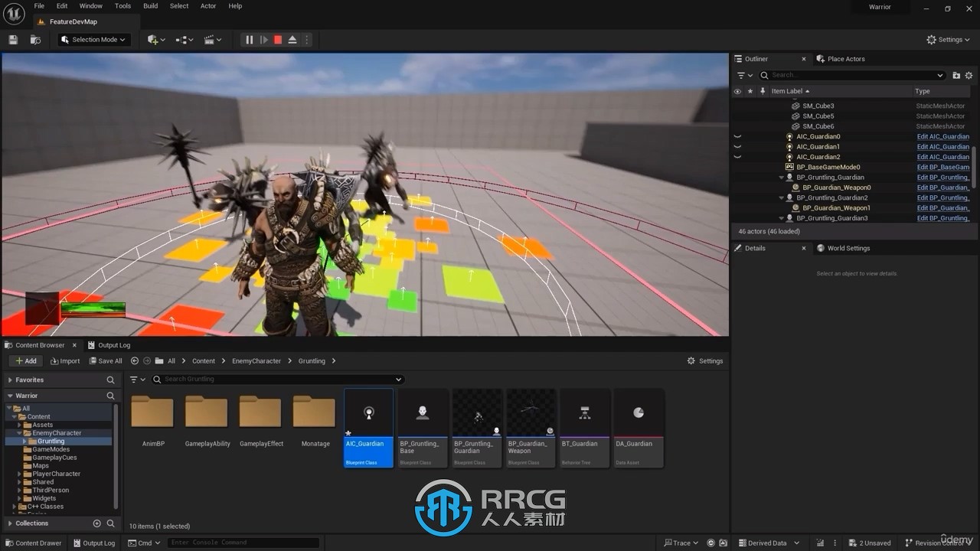Open the play options three-dot menu

tap(307, 40)
